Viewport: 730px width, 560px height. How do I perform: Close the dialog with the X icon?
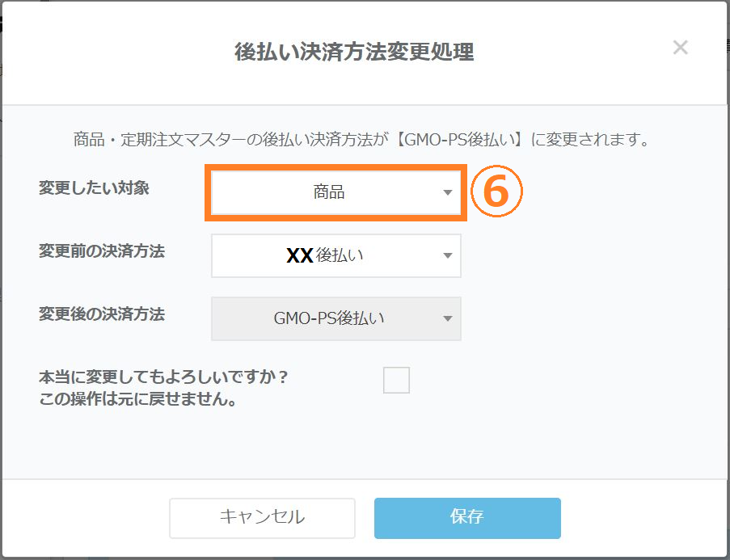[x=680, y=48]
